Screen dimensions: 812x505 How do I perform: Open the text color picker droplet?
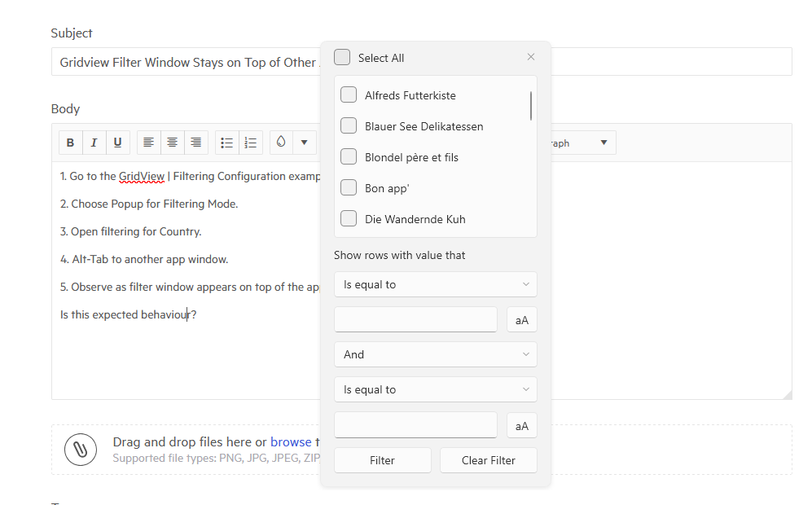pyautogui.click(x=281, y=143)
